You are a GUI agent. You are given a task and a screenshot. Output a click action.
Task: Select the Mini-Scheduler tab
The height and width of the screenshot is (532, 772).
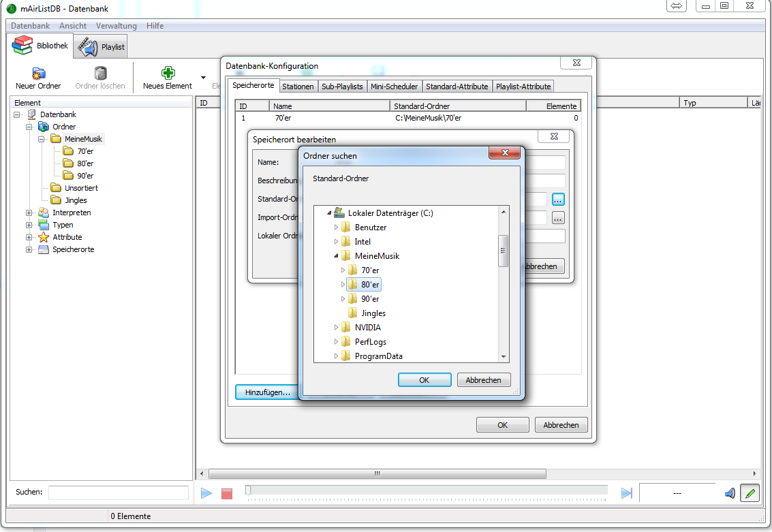click(x=394, y=87)
